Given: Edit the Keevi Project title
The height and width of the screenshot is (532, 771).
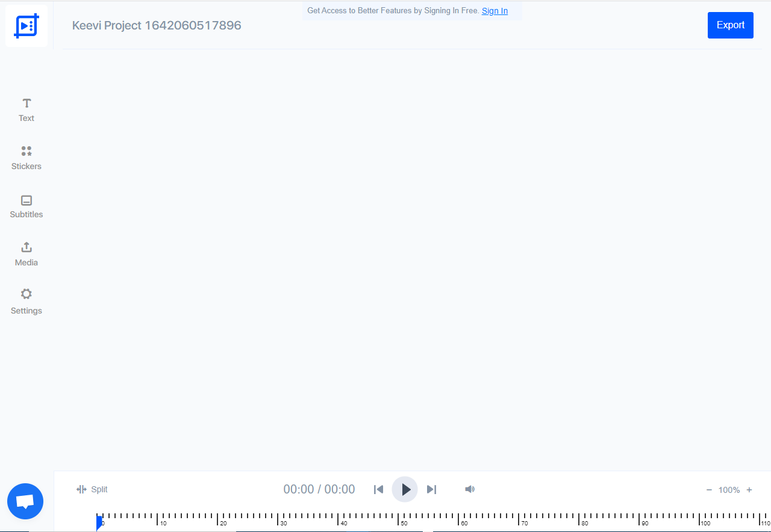Looking at the screenshot, I should click(157, 25).
